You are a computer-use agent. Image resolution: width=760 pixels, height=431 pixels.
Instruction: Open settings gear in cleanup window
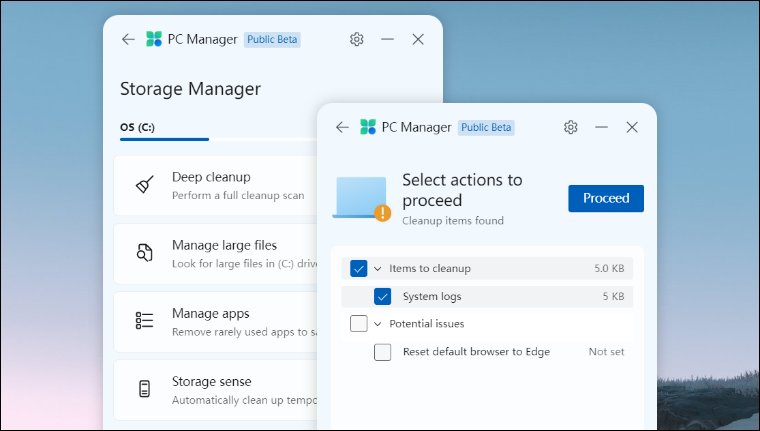point(571,128)
